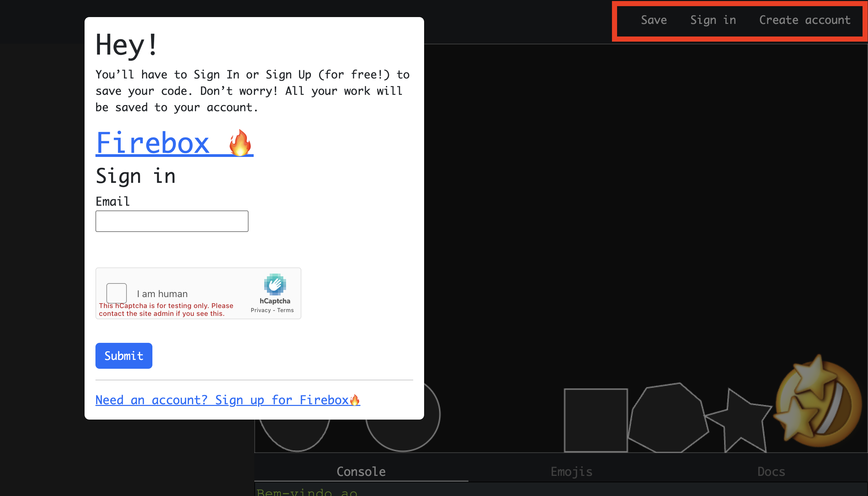
Task: Click the hCaptcha hand logo
Action: [x=275, y=285]
